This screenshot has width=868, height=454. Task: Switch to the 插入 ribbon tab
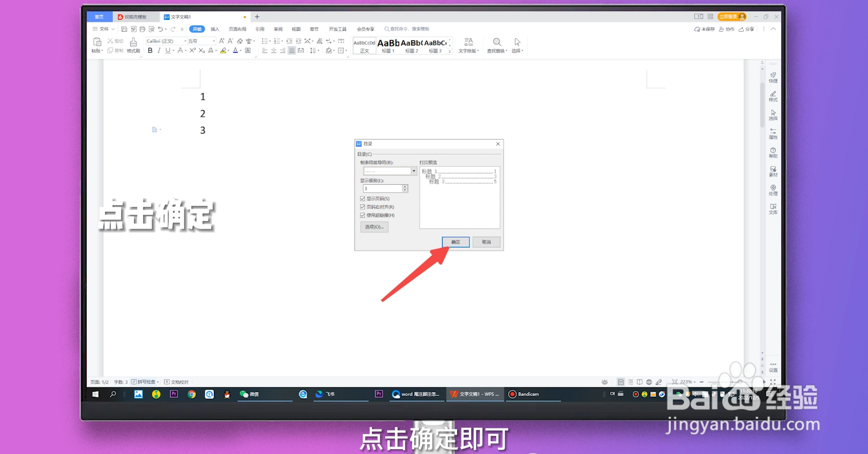[x=215, y=29]
